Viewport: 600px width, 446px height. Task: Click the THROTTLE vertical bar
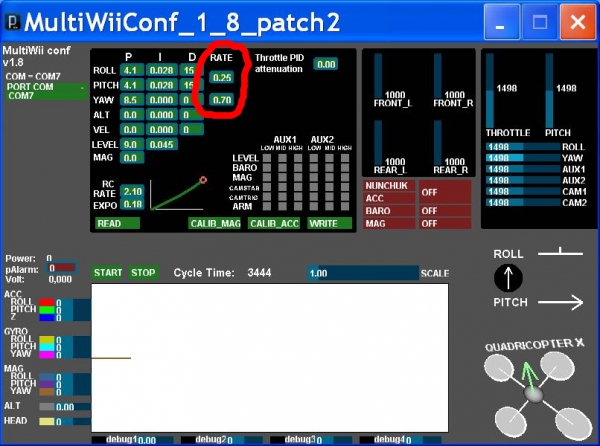489,91
